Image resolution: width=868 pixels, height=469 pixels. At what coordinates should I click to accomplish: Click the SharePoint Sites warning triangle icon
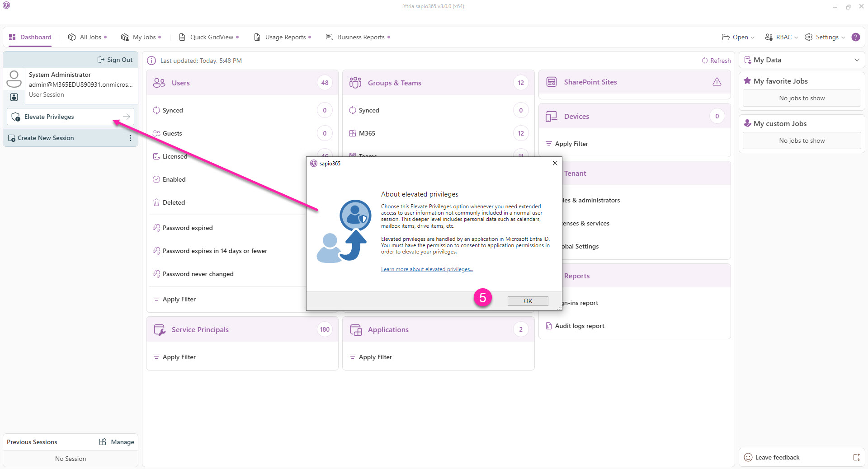pos(717,82)
